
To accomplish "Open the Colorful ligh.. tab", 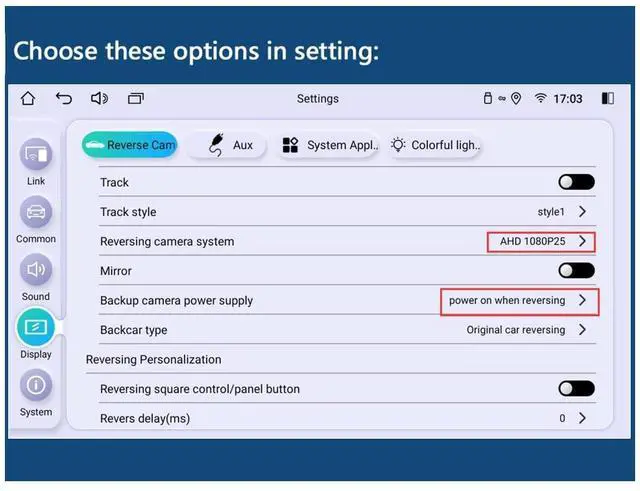I will point(435,146).
